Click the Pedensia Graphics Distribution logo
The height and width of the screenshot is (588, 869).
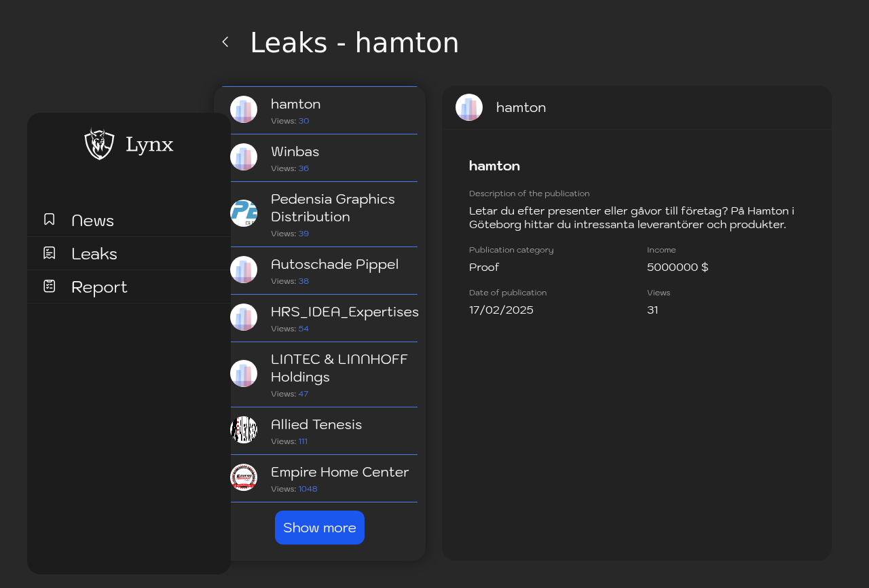click(244, 213)
